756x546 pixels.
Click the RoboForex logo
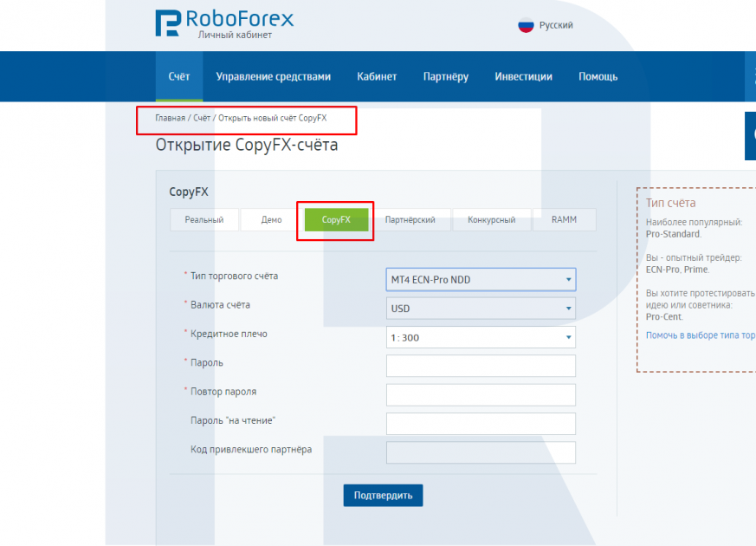click(x=224, y=23)
